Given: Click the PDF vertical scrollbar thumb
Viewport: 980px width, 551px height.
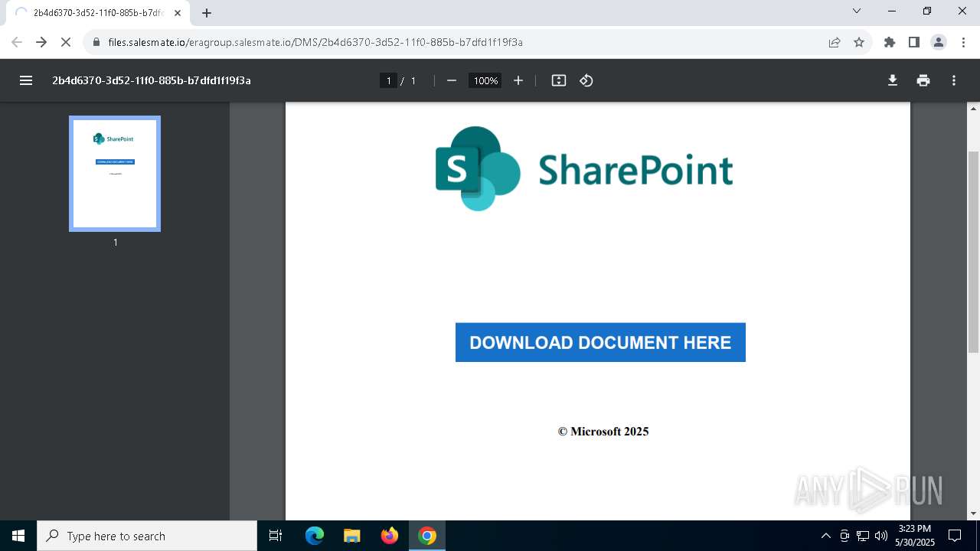Looking at the screenshot, I should (974, 253).
